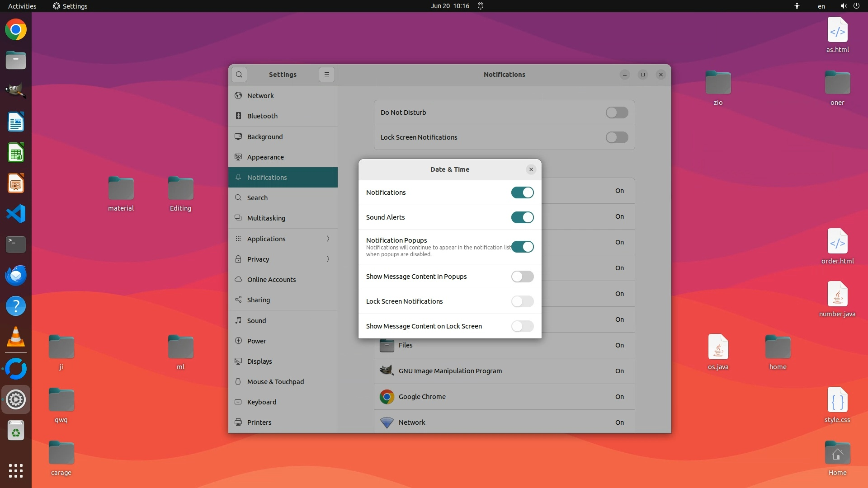Click the date and time clock
Image resolution: width=868 pixels, height=488 pixels.
[x=450, y=6]
